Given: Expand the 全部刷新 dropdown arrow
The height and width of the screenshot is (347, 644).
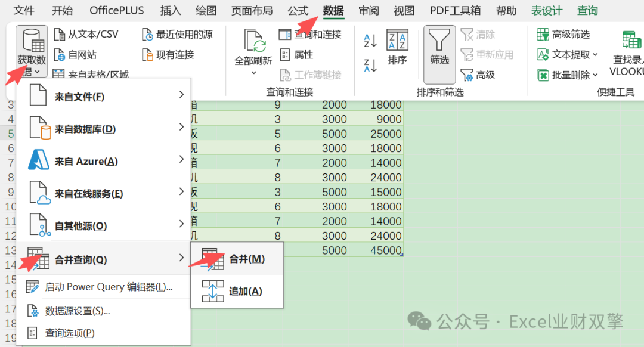Looking at the screenshot, I should pos(254,73).
